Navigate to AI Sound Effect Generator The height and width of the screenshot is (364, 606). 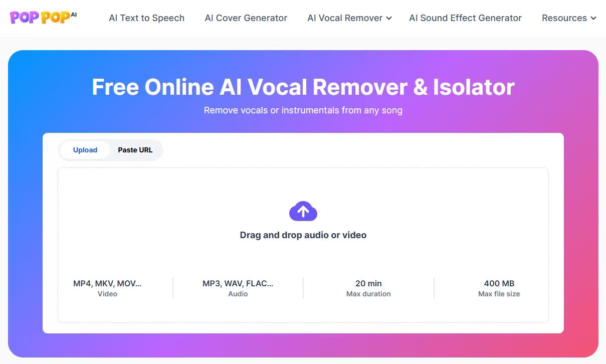[465, 18]
